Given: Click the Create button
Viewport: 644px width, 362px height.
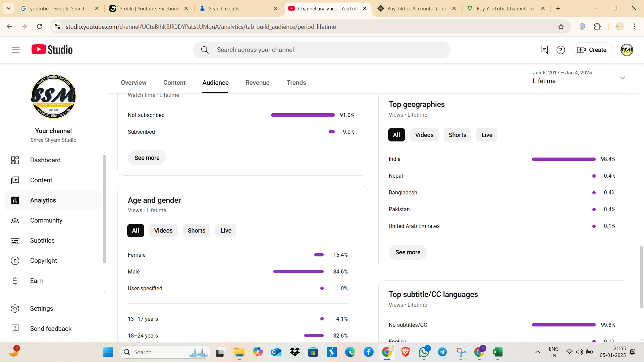Looking at the screenshot, I should [x=592, y=50].
